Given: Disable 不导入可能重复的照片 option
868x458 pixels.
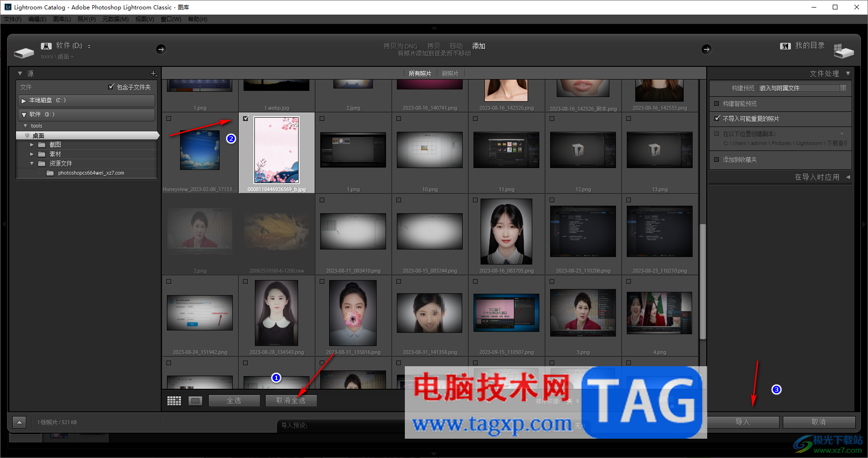Looking at the screenshot, I should 717,119.
